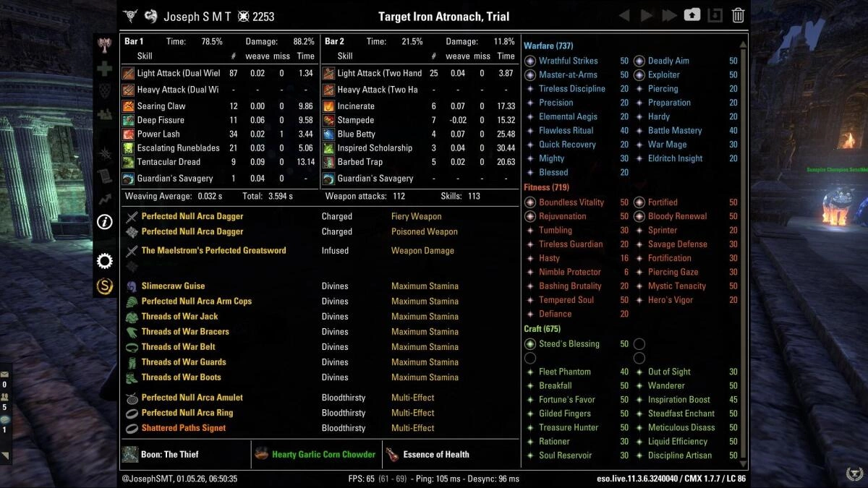Click the Power Lash skill icon
The width and height of the screenshot is (868, 488).
pos(128,134)
